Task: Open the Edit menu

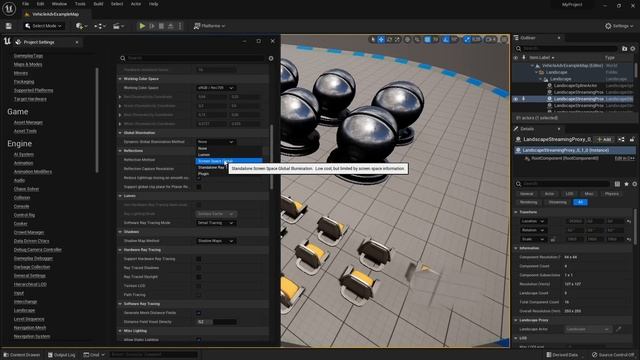Action: point(40,4)
